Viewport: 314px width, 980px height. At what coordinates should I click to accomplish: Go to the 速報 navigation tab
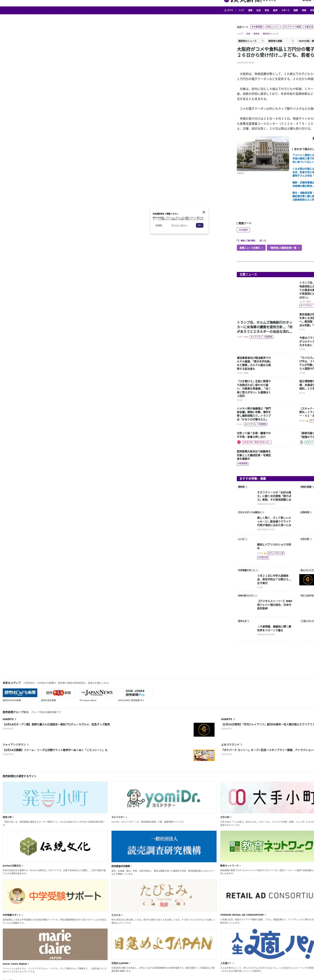pos(250,10)
